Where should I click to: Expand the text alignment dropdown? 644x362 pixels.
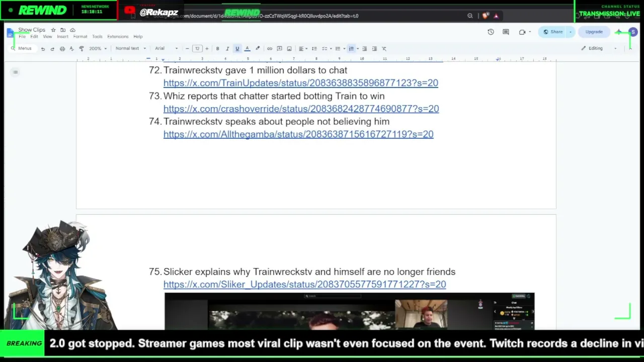point(302,49)
